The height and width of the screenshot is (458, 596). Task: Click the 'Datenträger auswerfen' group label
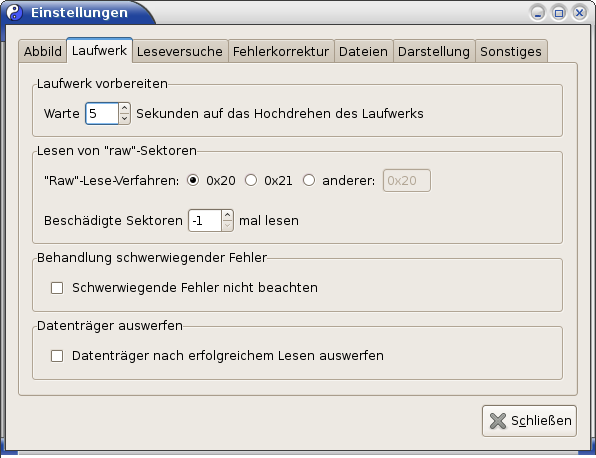click(110, 326)
